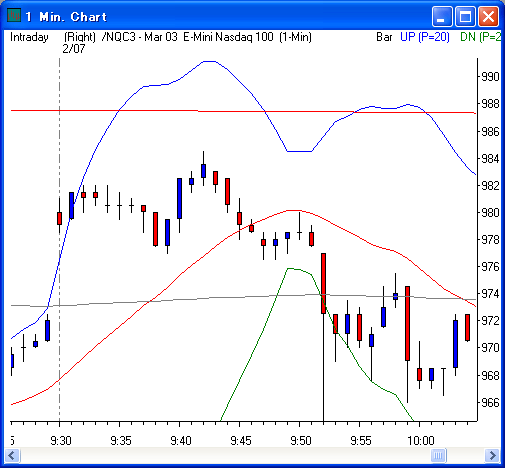Click the 10:00 time axis label
Image resolution: width=505 pixels, height=468 pixels.
pyautogui.click(x=421, y=441)
